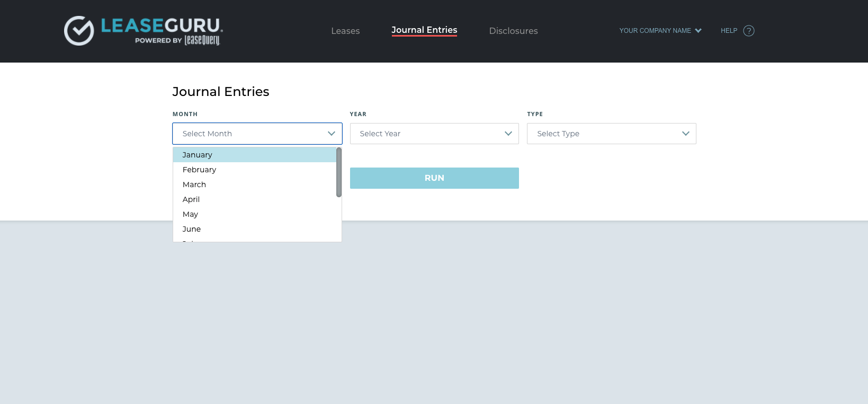Click the Help question mark icon
This screenshot has width=868, height=404.
748,31
